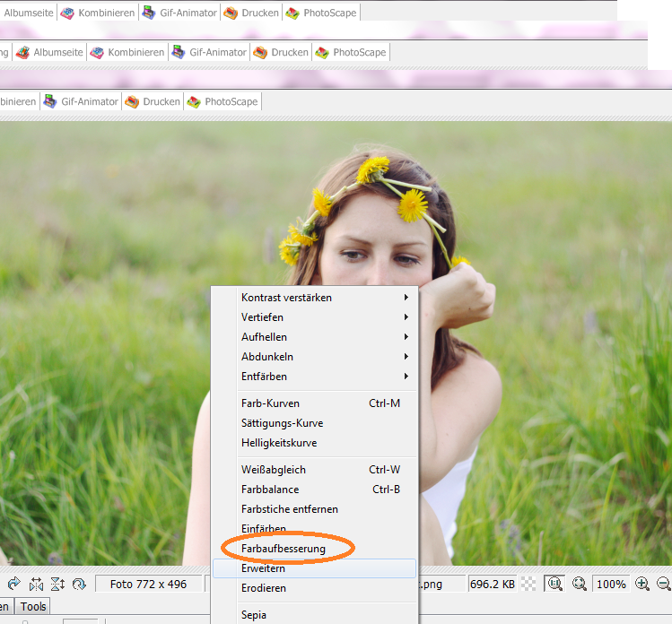Select Einfärben in the context menu
Screen dimensions: 672x624
point(314,529)
